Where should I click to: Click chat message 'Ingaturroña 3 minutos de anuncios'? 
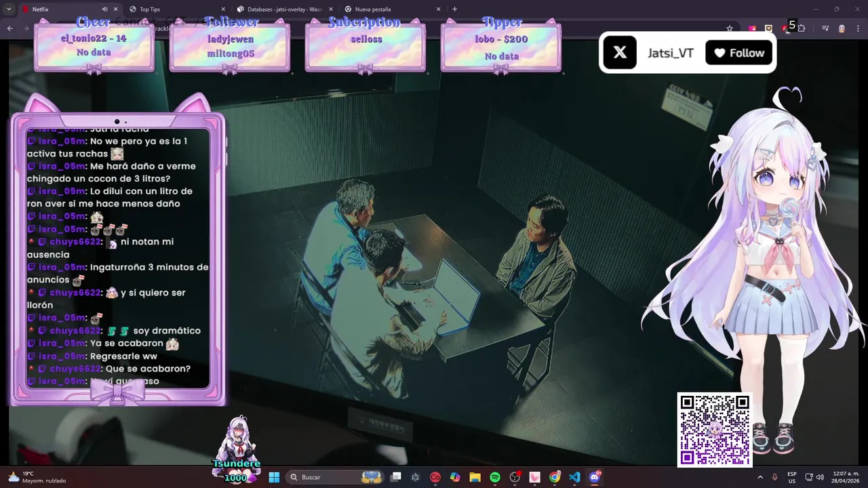coord(118,273)
